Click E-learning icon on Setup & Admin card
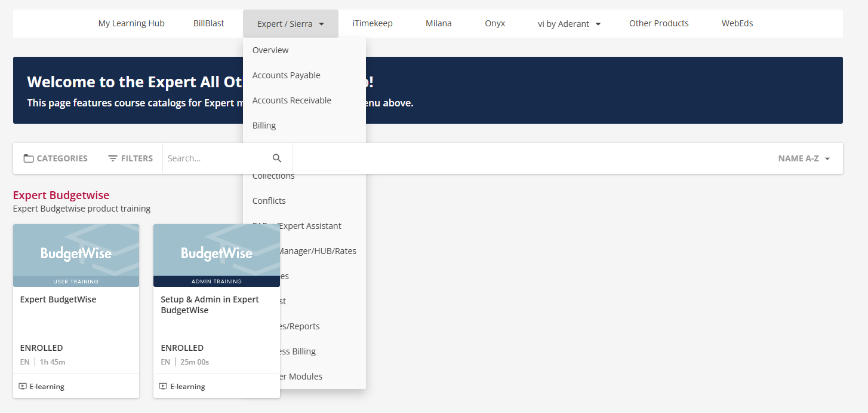 point(163,386)
